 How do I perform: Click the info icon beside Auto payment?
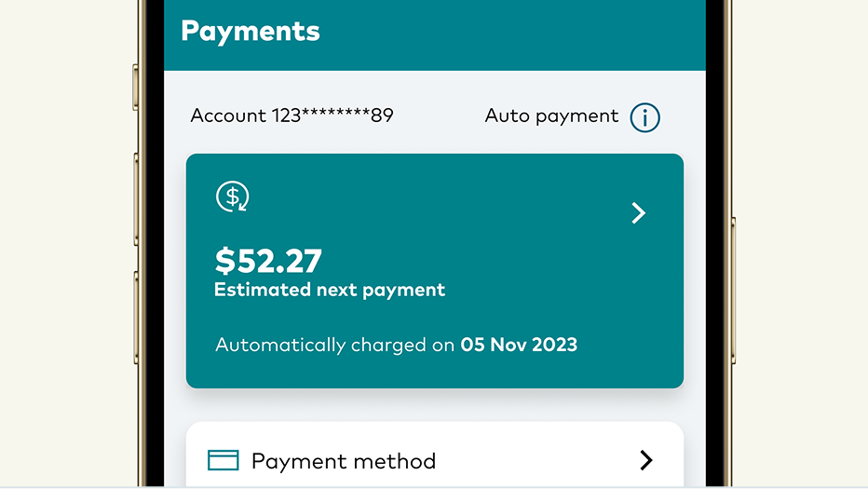pos(644,117)
